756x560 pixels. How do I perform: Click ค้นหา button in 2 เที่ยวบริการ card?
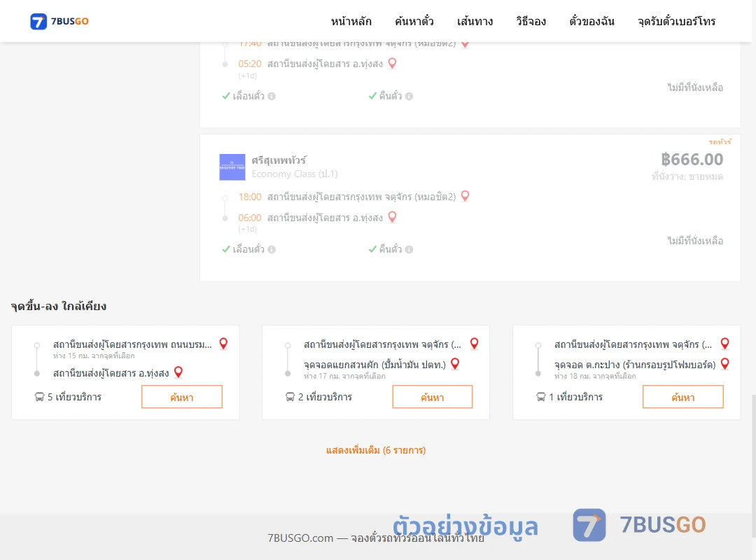click(433, 396)
